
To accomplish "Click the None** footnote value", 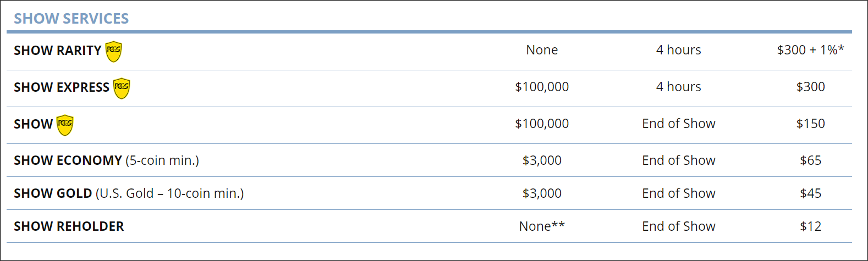I will coord(542,226).
